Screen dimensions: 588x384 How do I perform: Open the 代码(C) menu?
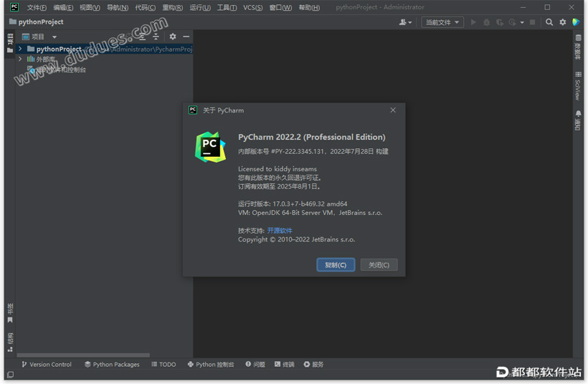145,7
